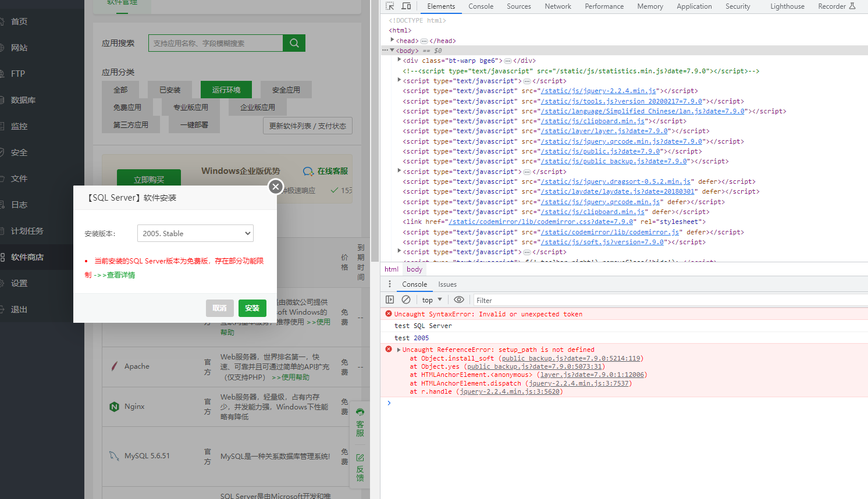Click the console Filter input
This screenshot has width=868, height=499.
pyautogui.click(x=669, y=300)
